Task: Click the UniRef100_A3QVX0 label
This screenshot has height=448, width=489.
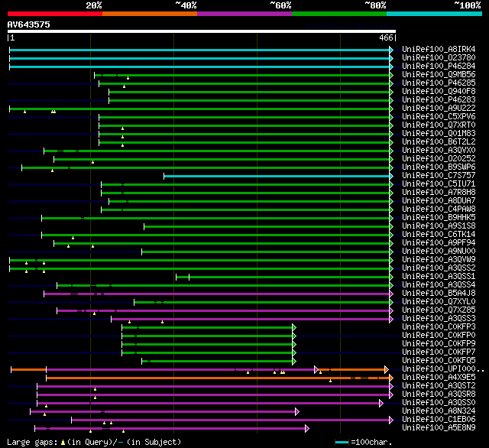Action: click(439, 151)
